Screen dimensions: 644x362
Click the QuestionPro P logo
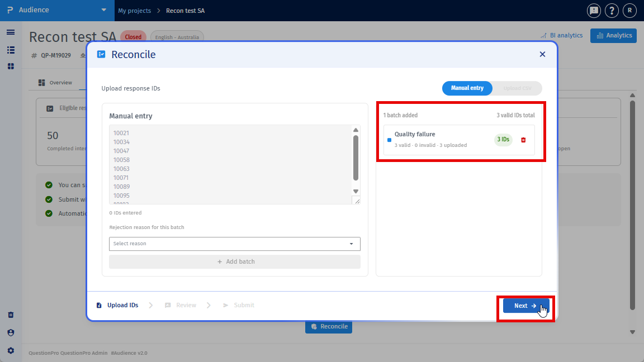(x=10, y=10)
